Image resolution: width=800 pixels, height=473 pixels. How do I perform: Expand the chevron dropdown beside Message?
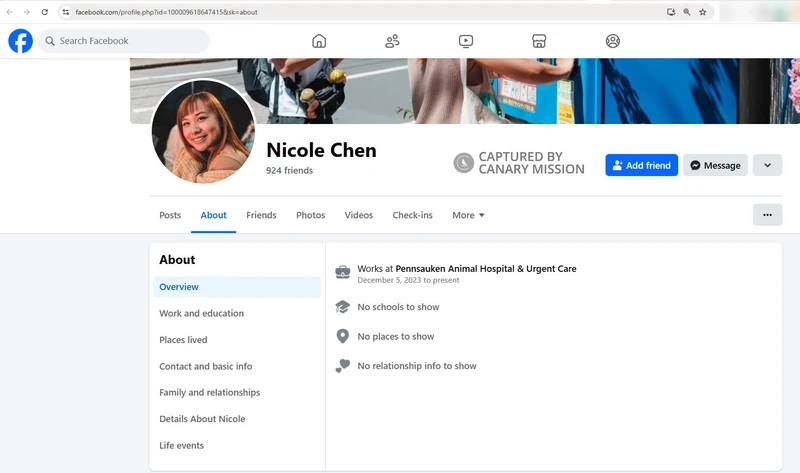coord(767,165)
